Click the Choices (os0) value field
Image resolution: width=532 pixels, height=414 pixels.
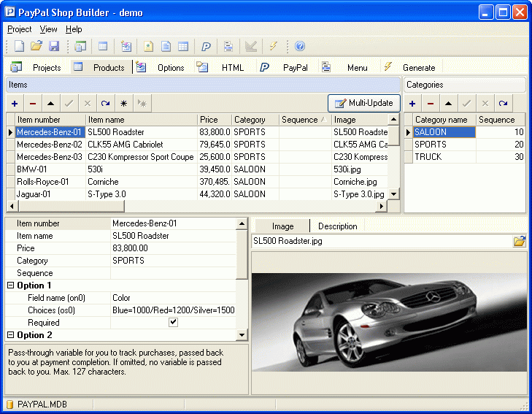click(x=174, y=310)
